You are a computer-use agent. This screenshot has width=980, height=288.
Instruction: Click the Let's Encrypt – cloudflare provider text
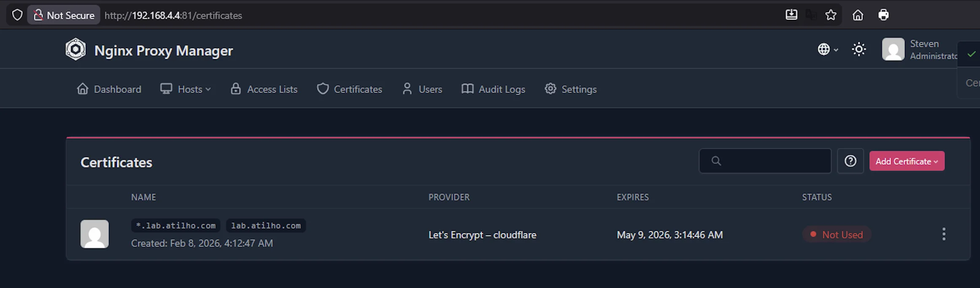[x=482, y=235]
